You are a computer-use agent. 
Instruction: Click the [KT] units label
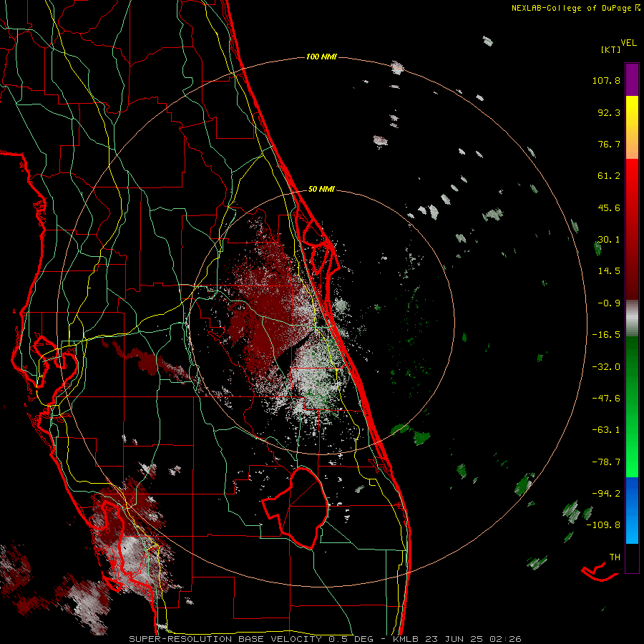coord(610,49)
